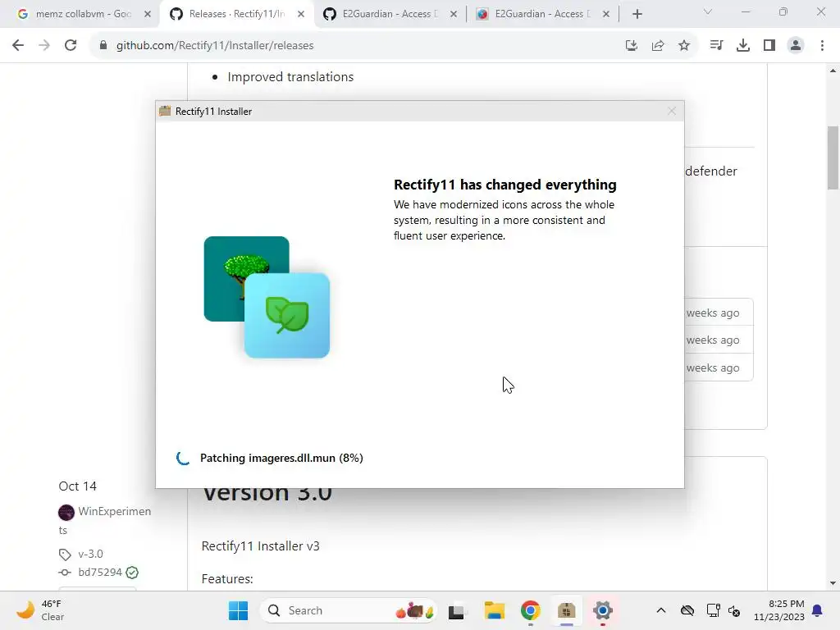Click the muted volume tray icon
This screenshot has width=840, height=630.
pyautogui.click(x=734, y=610)
